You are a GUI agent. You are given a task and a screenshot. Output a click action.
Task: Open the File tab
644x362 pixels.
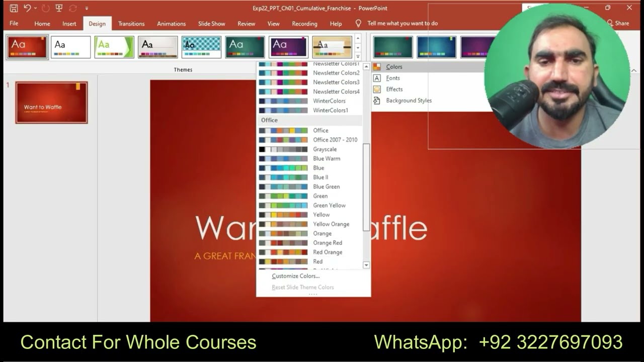[x=14, y=24]
